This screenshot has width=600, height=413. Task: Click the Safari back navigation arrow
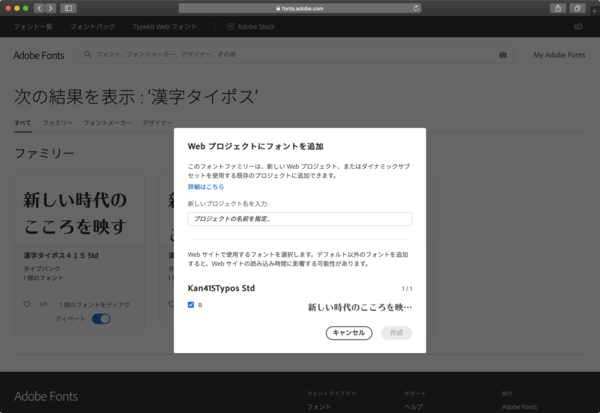point(39,8)
